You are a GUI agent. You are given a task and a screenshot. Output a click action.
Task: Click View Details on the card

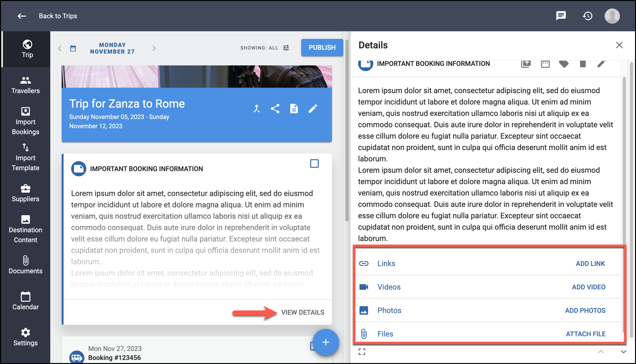[303, 312]
